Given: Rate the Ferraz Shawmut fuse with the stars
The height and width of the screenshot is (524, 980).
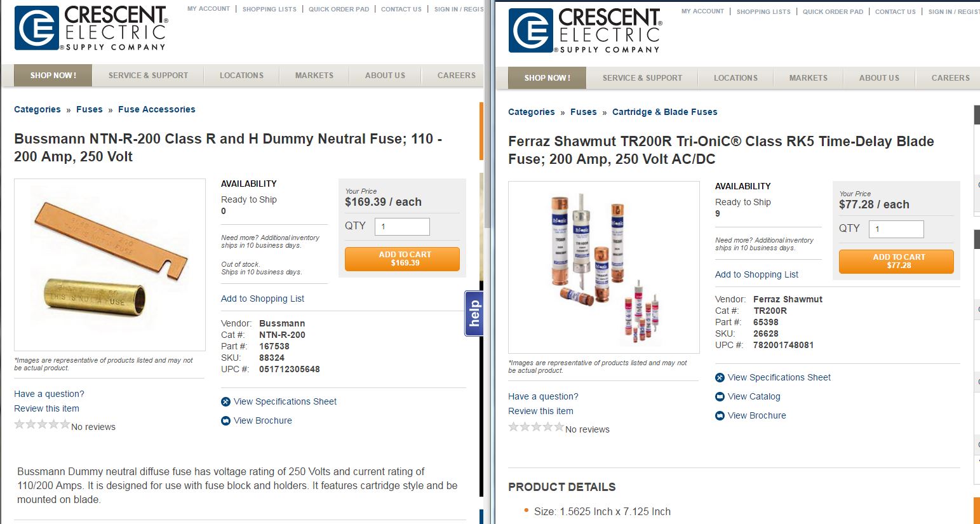Looking at the screenshot, I should [536, 427].
